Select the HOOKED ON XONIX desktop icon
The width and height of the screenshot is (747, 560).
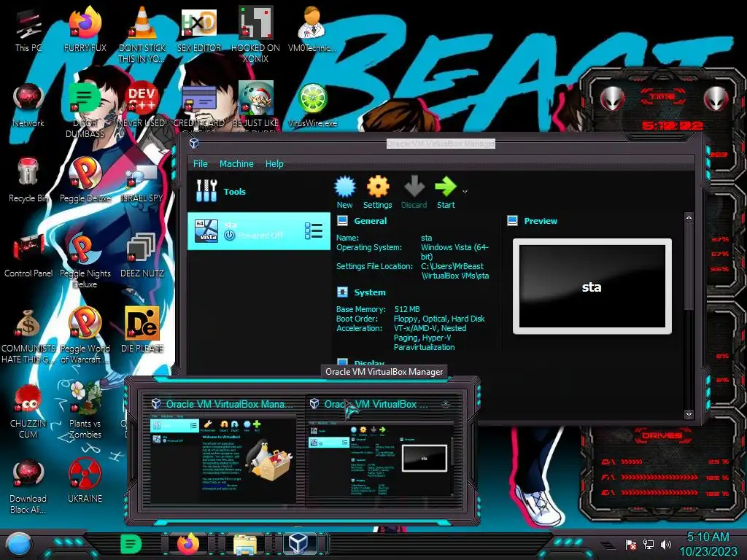pyautogui.click(x=255, y=35)
